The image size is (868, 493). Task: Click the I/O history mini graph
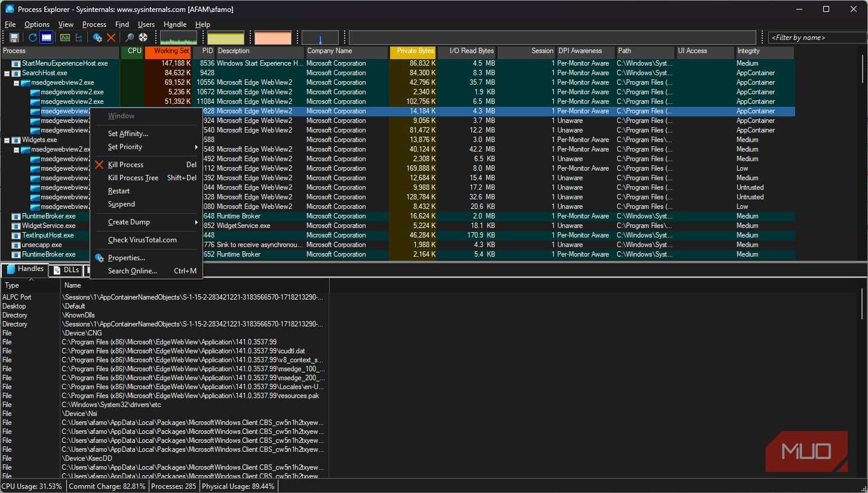click(320, 38)
